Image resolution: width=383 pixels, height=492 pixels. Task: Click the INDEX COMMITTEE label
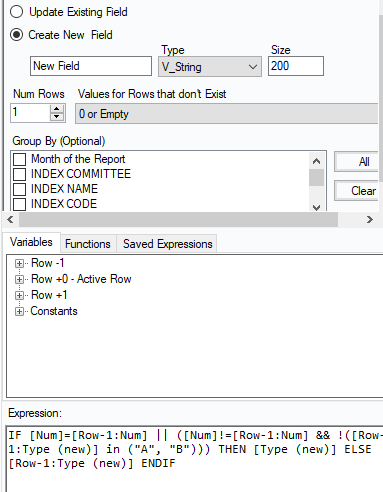81,174
